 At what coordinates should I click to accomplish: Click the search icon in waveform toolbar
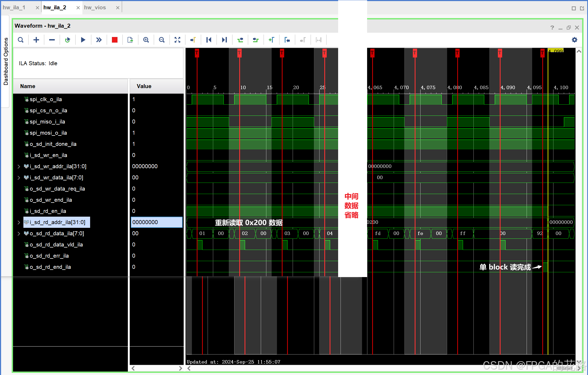20,40
